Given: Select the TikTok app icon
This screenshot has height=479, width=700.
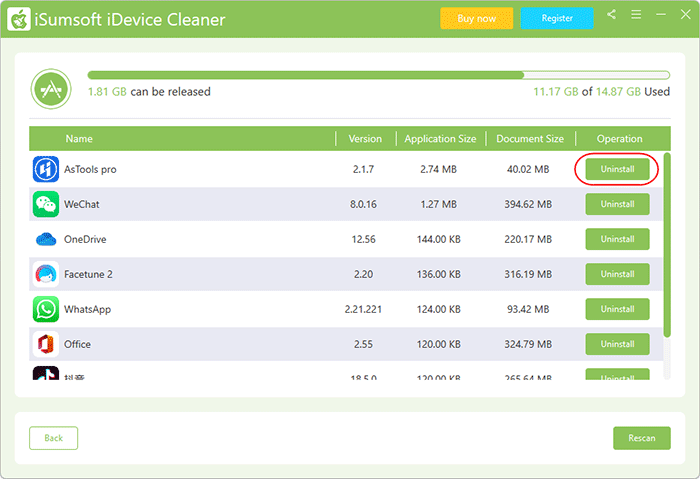Looking at the screenshot, I should pyautogui.click(x=46, y=373).
